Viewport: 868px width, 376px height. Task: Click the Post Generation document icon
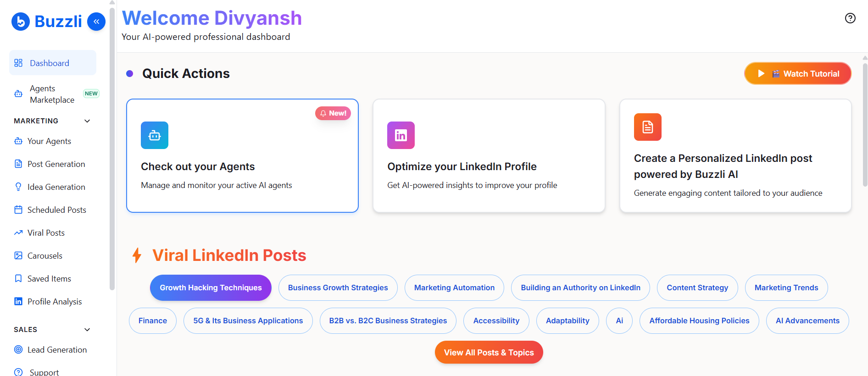point(18,164)
